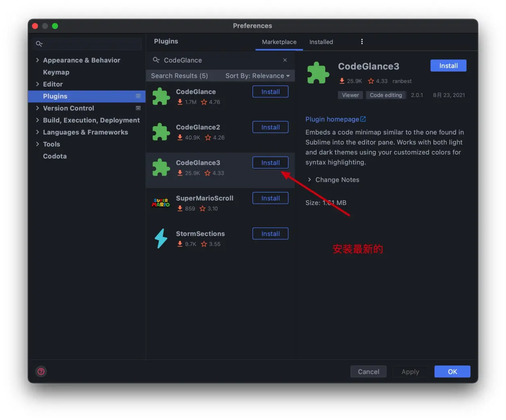
Task: Click the CodeGlance plugin puzzle icon
Action: click(161, 97)
